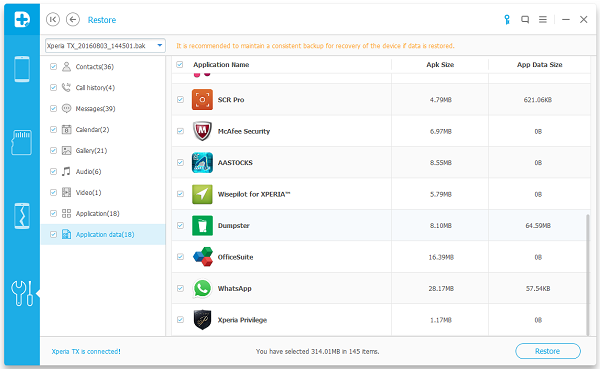Click the SCR Pro app icon
The width and height of the screenshot is (600, 369).
[x=202, y=100]
